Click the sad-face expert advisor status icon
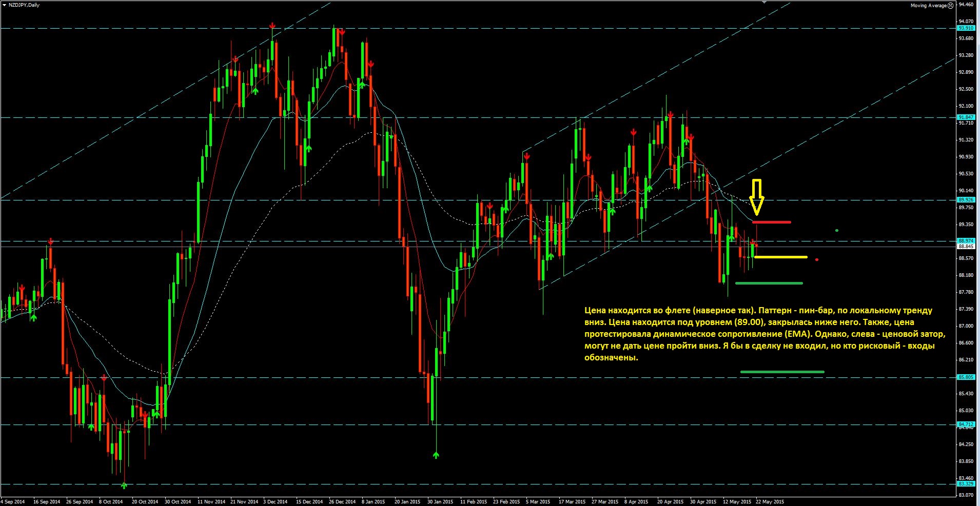Screen dimensions: 980x506 [950, 5]
